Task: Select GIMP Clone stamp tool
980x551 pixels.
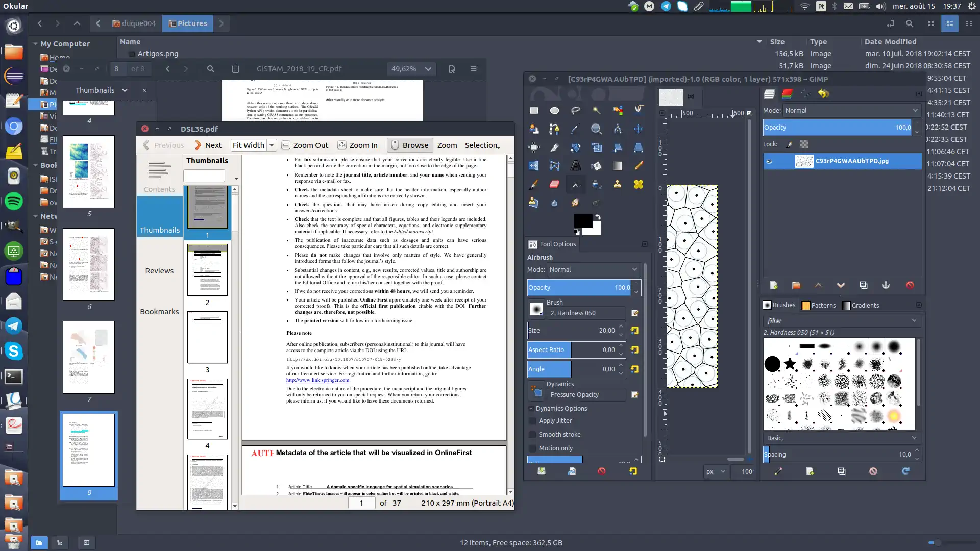Action: pyautogui.click(x=618, y=184)
